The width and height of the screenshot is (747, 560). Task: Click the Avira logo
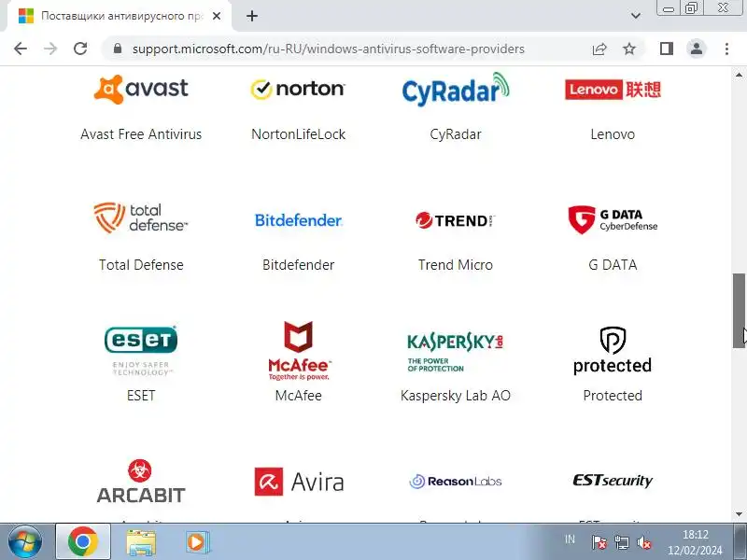(299, 482)
